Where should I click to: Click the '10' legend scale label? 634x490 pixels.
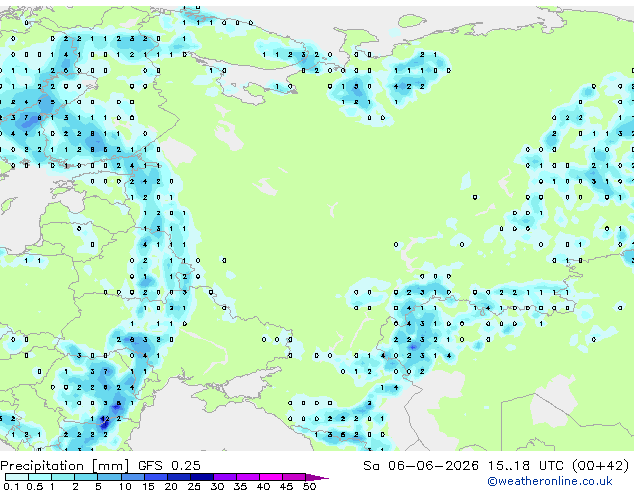tap(125, 486)
